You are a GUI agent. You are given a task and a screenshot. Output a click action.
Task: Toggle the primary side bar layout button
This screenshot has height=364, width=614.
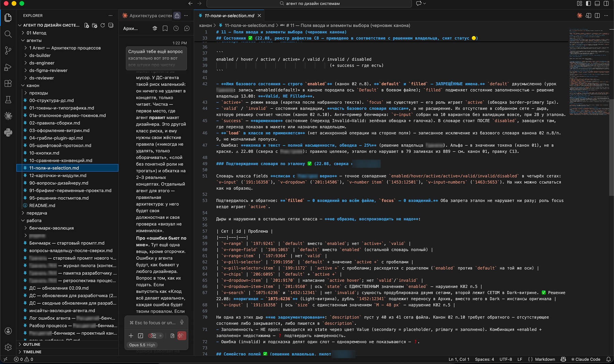pyautogui.click(x=588, y=3)
